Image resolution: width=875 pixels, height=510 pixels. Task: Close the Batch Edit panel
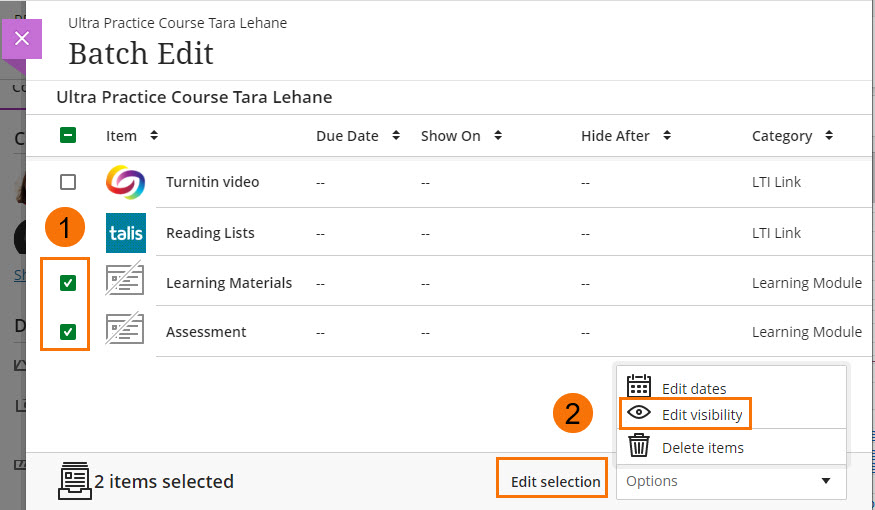coord(23,39)
